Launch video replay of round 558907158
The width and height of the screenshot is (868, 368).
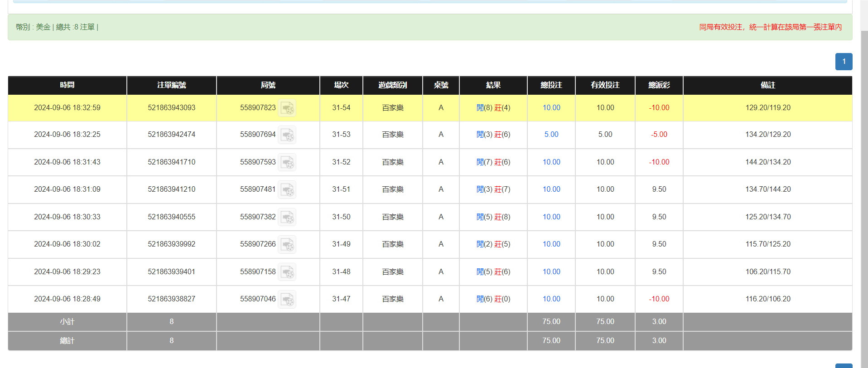click(287, 272)
